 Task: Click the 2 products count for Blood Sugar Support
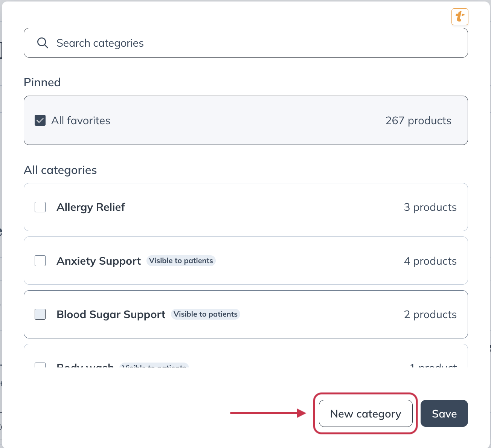pyautogui.click(x=430, y=314)
